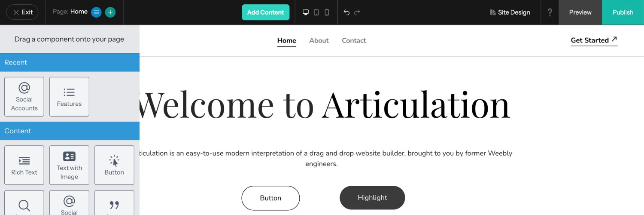Collapse the Recent section header
Image resolution: width=644 pixels, height=215 pixels.
70,62
